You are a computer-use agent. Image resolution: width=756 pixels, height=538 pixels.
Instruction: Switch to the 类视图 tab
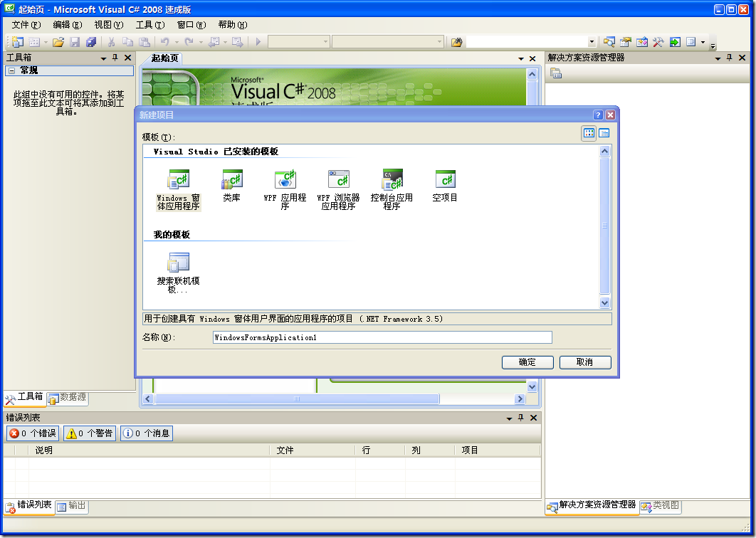click(661, 506)
